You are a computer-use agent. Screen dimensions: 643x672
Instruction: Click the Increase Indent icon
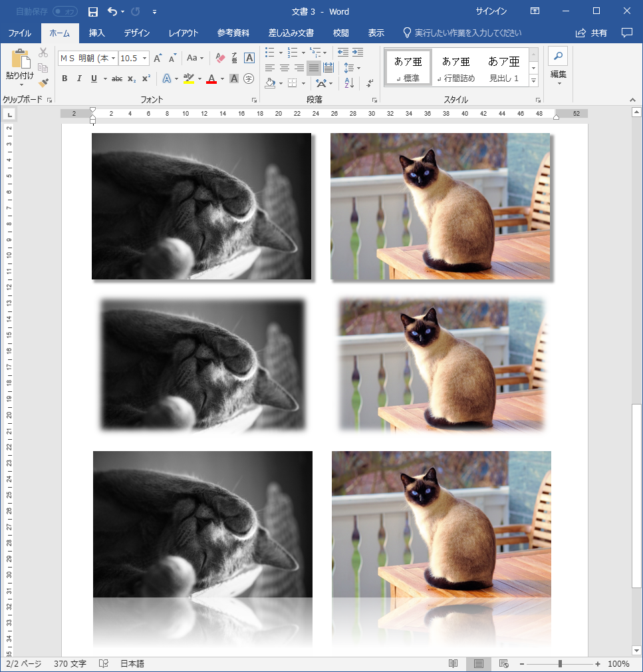pos(358,53)
